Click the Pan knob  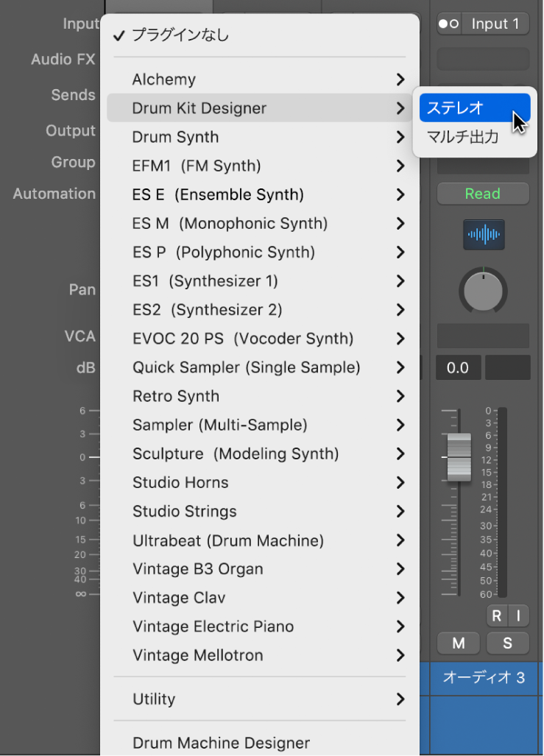[483, 290]
